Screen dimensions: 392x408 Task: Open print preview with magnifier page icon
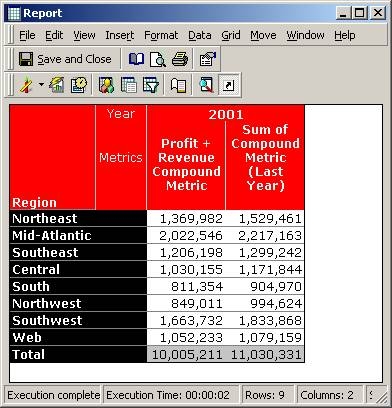158,59
